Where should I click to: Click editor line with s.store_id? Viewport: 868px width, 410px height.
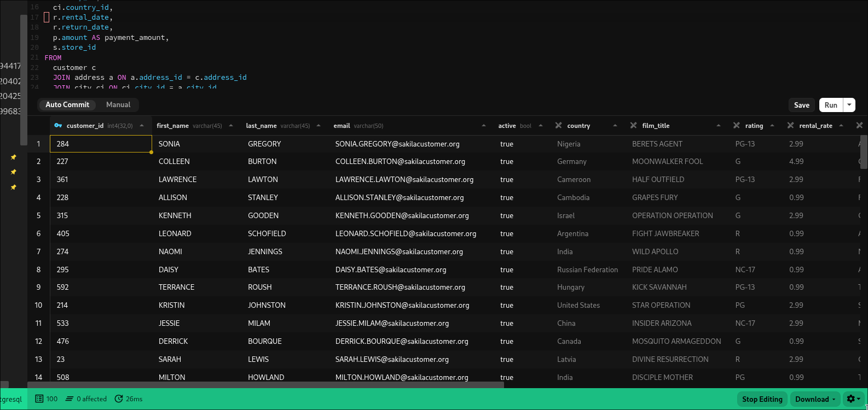[x=74, y=48]
